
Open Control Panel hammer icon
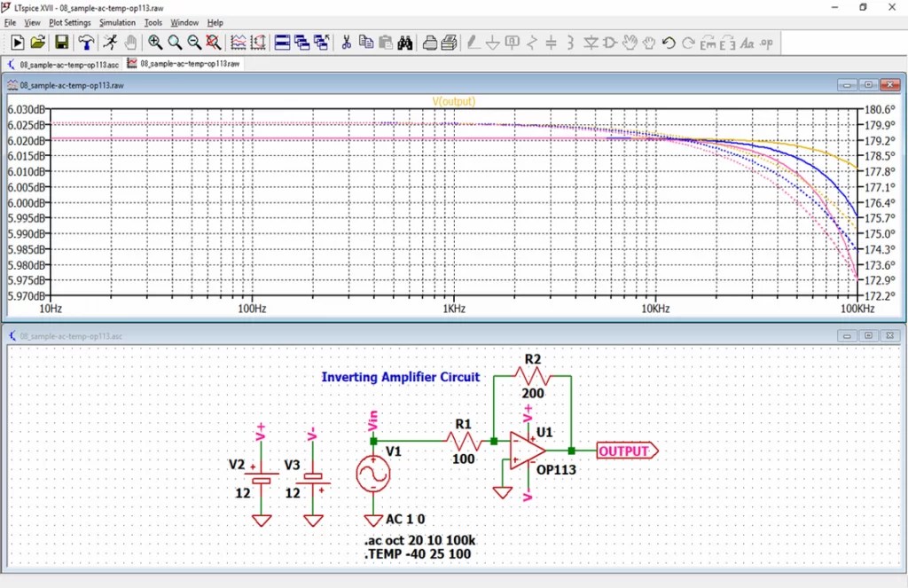(86, 43)
